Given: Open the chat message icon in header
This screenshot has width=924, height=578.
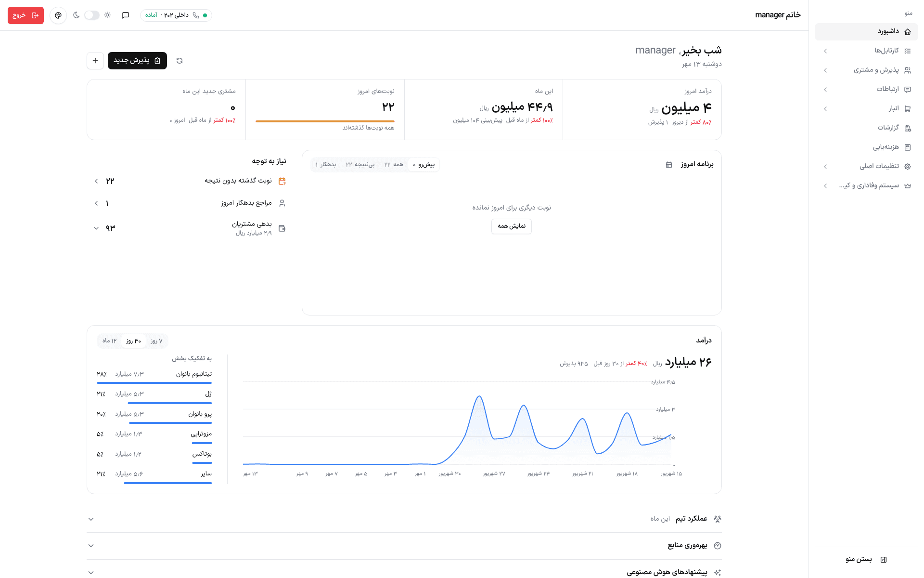Looking at the screenshot, I should click(126, 15).
